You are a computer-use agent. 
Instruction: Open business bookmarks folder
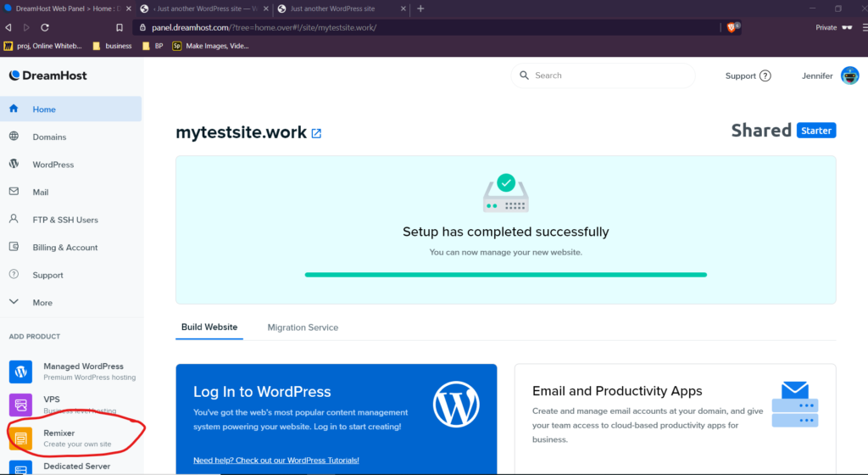point(113,46)
